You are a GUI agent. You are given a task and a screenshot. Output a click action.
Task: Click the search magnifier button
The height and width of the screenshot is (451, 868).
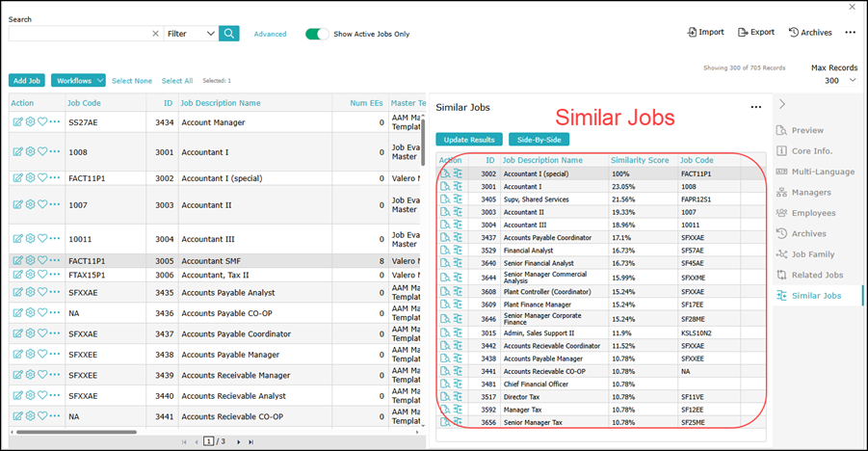pyautogui.click(x=228, y=34)
